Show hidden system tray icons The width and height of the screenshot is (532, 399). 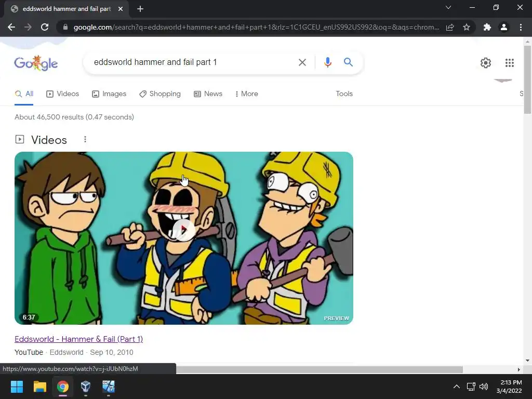457,387
